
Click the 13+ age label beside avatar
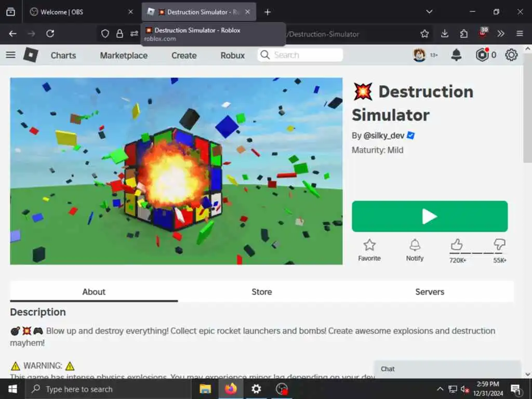(434, 55)
